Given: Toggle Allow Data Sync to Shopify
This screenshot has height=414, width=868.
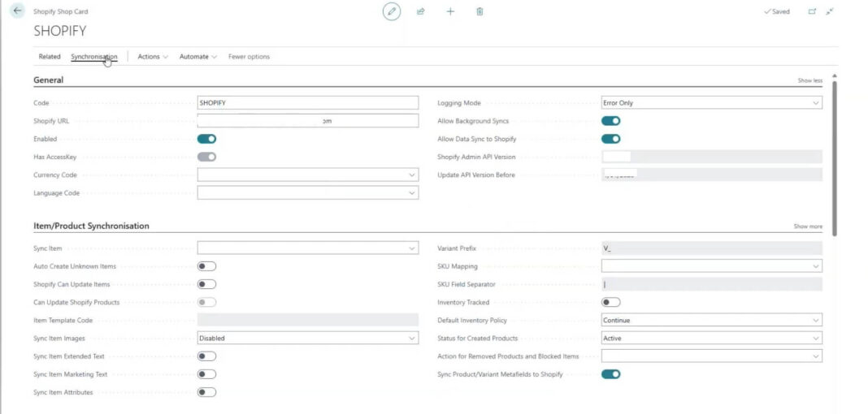Looking at the screenshot, I should (x=610, y=139).
